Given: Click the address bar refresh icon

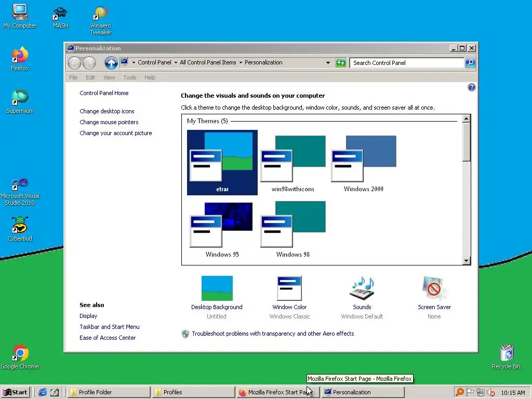Looking at the screenshot, I should click(x=341, y=63).
